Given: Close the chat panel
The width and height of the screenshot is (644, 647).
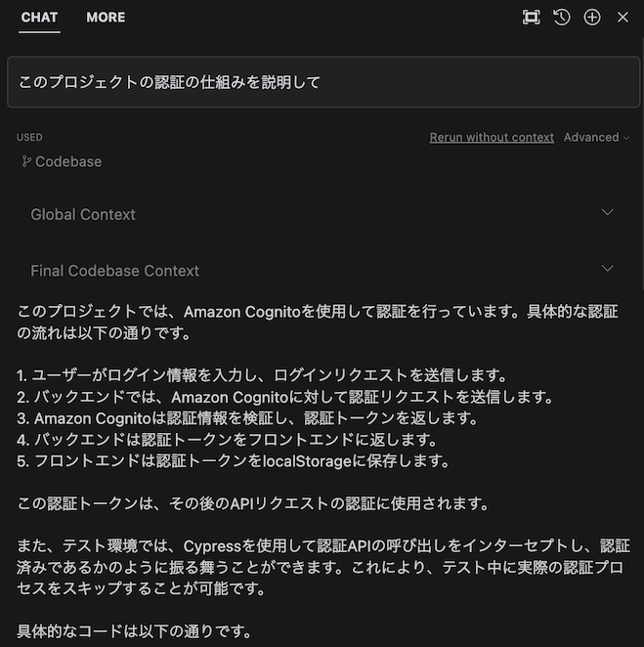Looking at the screenshot, I should point(623,18).
